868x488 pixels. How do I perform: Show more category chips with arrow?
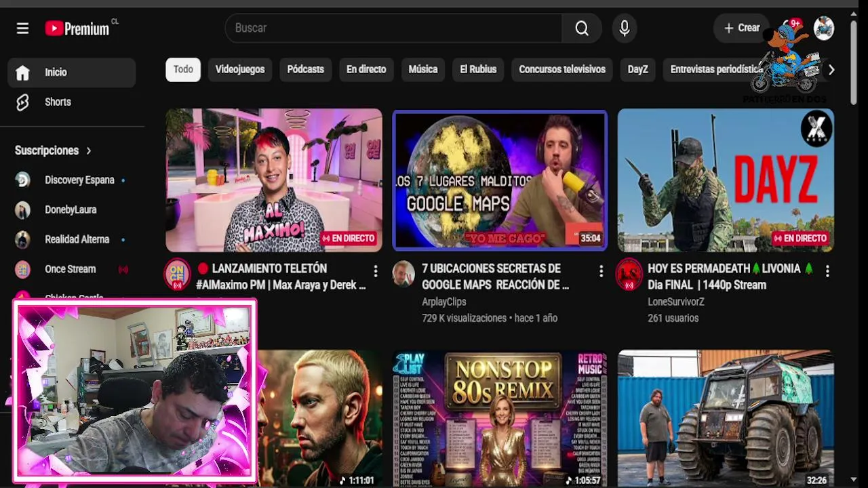(x=831, y=70)
